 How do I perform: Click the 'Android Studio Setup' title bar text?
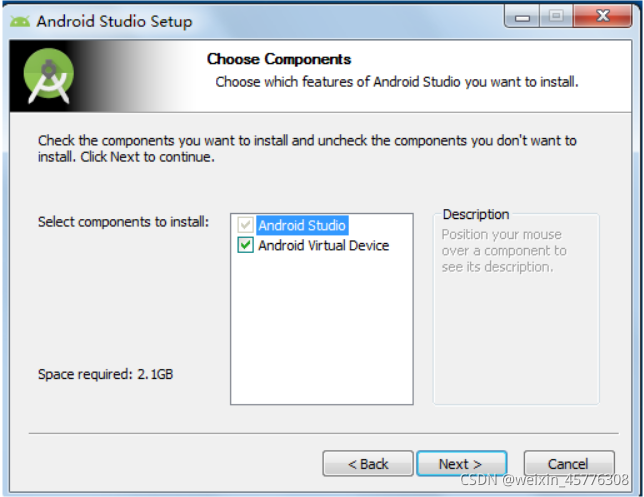(x=114, y=21)
